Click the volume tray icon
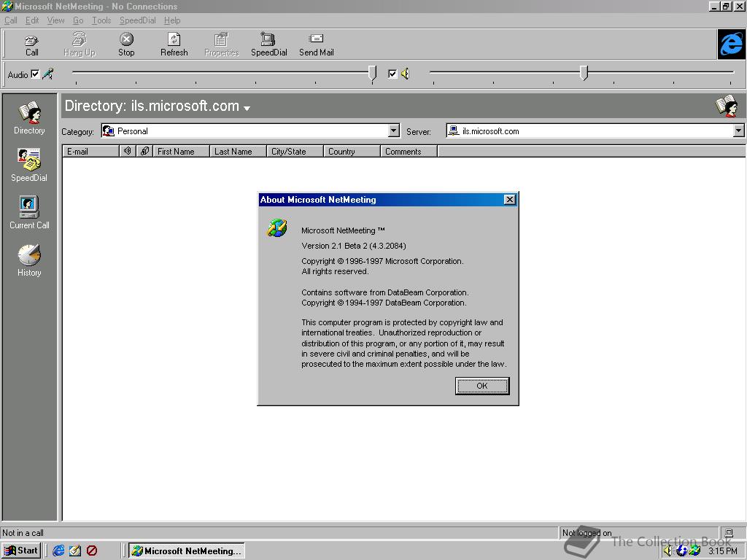747x560 pixels. pos(668,551)
